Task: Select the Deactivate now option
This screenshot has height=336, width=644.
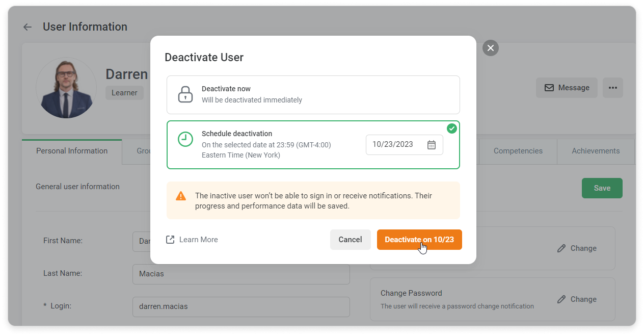Action: point(313,94)
